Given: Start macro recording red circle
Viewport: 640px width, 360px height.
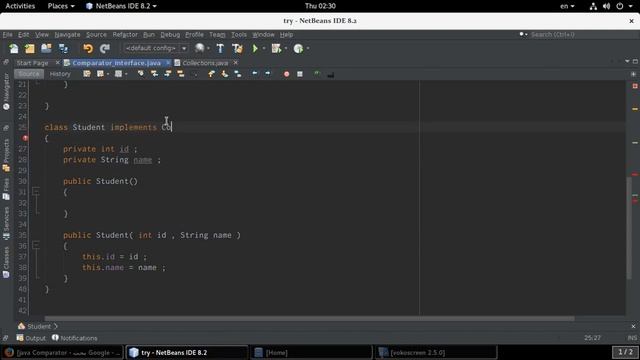Looking at the screenshot, I should [x=287, y=74].
